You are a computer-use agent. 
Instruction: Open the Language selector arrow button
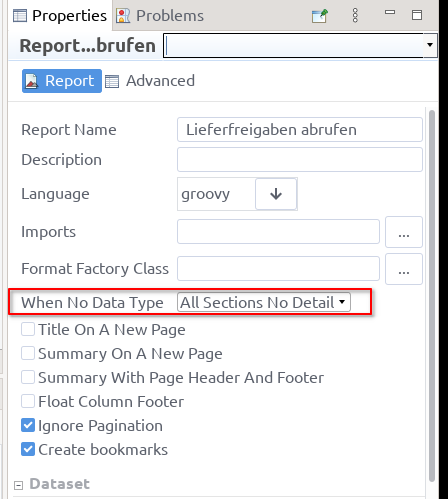[276, 194]
